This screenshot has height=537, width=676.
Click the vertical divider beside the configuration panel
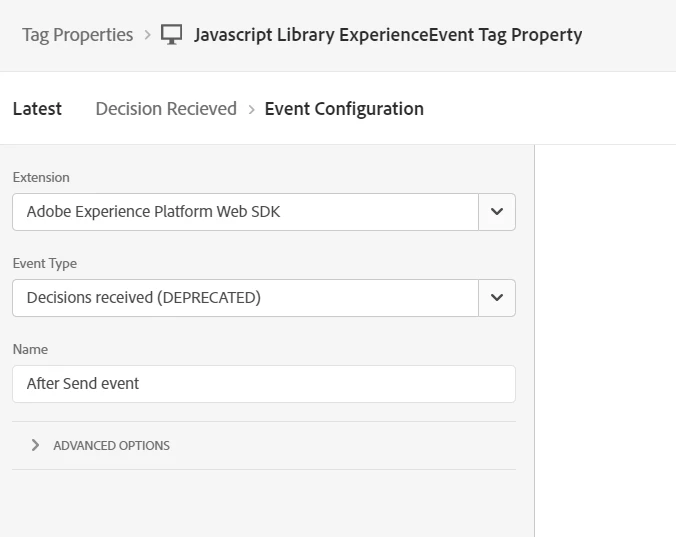click(x=534, y=340)
